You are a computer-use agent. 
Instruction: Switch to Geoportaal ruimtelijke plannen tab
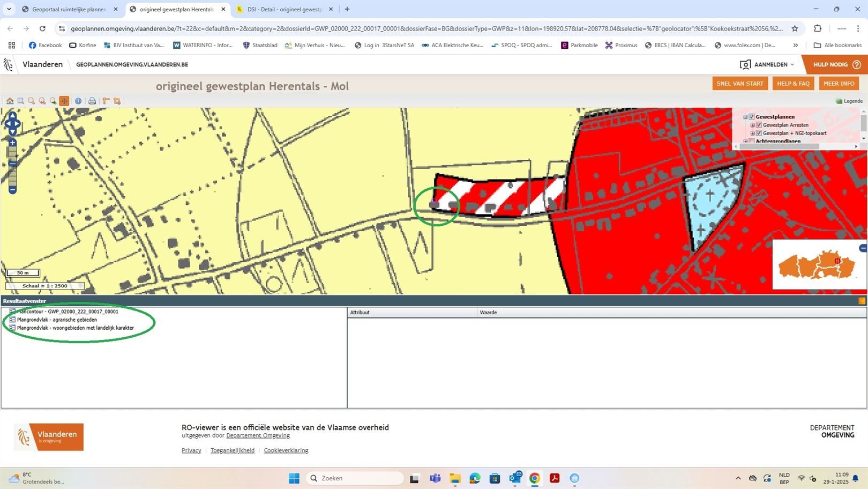coord(69,9)
